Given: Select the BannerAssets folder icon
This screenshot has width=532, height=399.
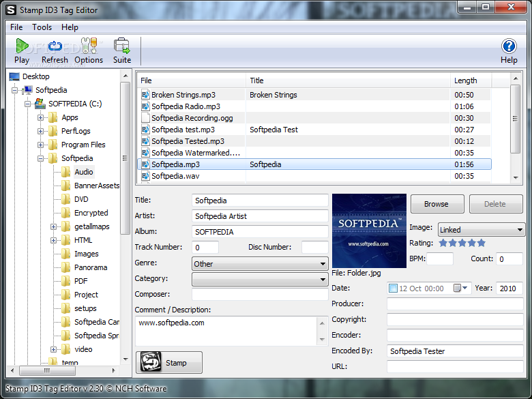Looking at the screenshot, I should 66,186.
